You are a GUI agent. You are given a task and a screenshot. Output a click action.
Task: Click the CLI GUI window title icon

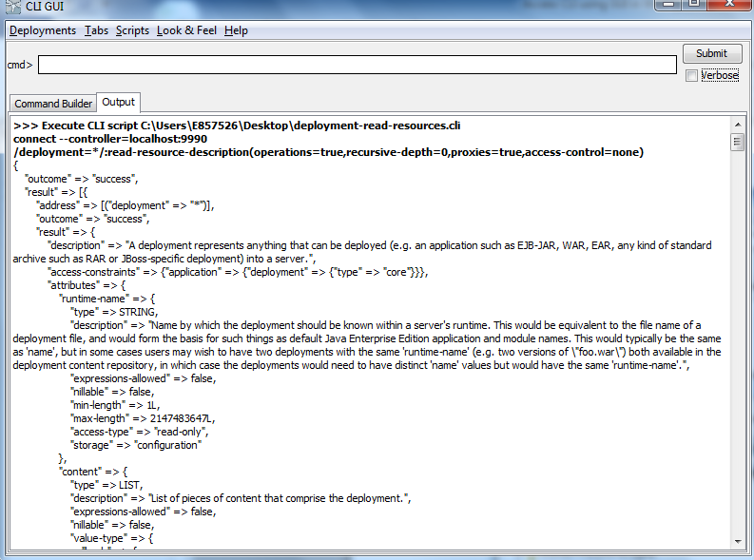[13, 6]
